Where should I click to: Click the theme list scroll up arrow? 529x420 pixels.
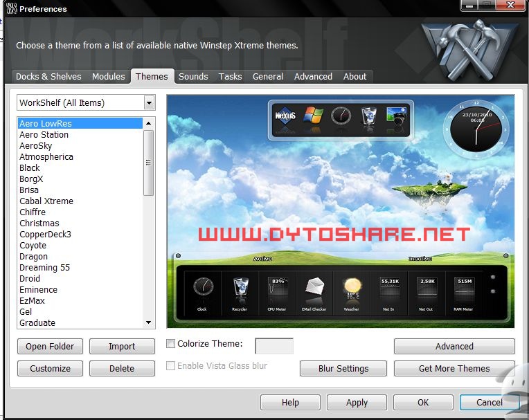pos(148,123)
